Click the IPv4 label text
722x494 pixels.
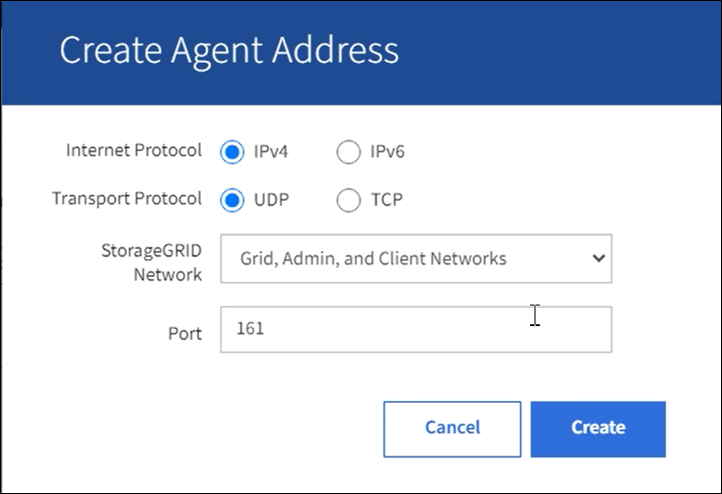pos(270,153)
